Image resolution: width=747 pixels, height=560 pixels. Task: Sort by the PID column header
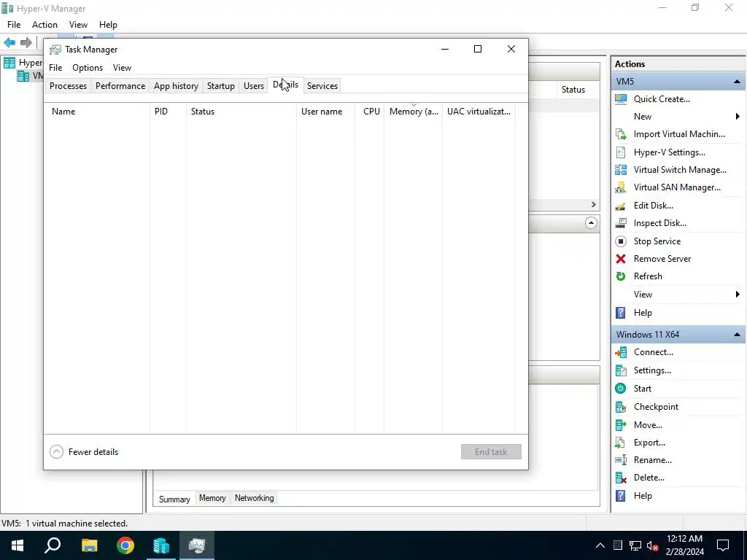point(168,112)
